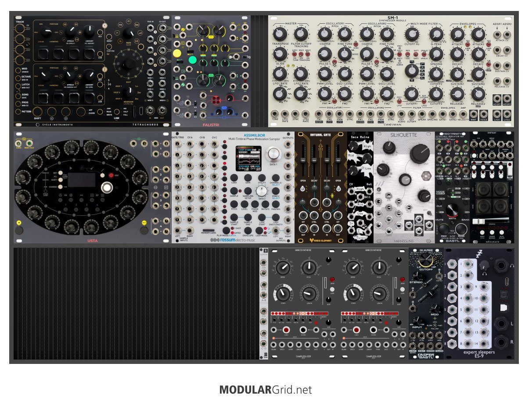Click the CUTOFF knob on Ikarie
This screenshot has width=532, height=399.
pos(426,260)
